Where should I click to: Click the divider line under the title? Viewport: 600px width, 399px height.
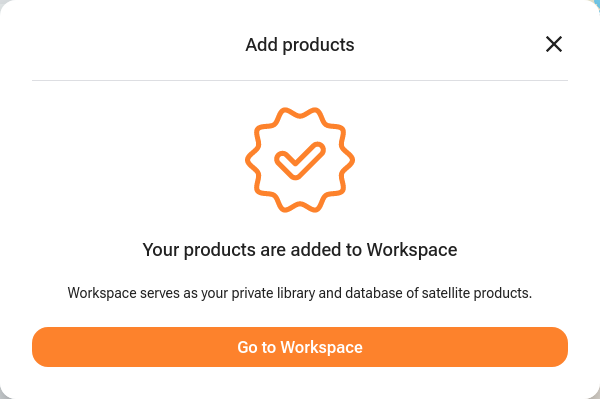[300, 80]
